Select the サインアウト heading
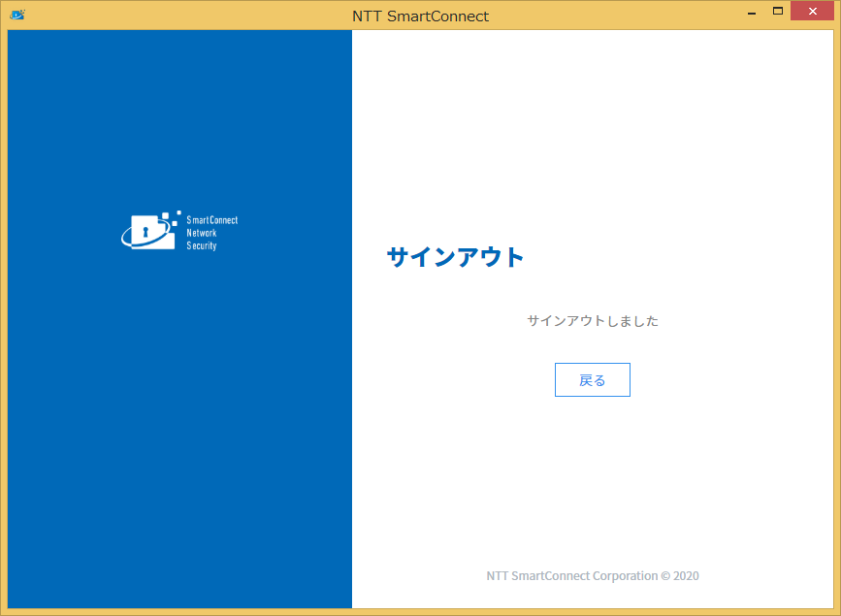The width and height of the screenshot is (841, 616). click(x=455, y=256)
